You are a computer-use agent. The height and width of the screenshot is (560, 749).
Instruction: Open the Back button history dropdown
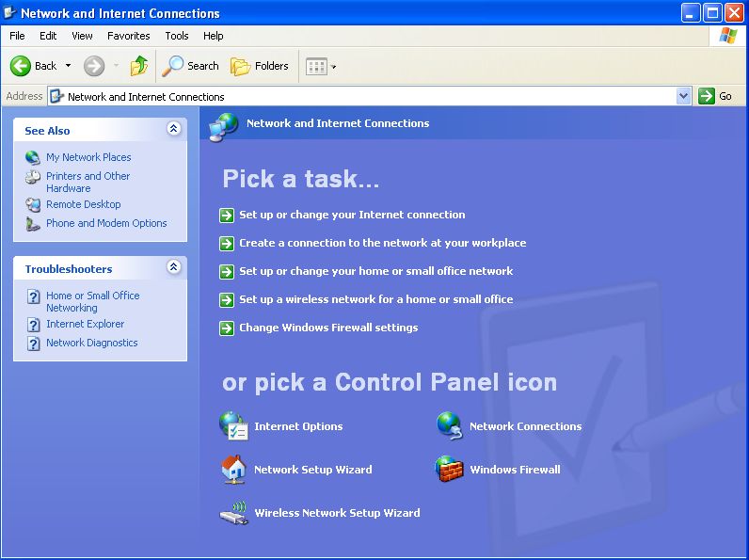click(x=67, y=66)
